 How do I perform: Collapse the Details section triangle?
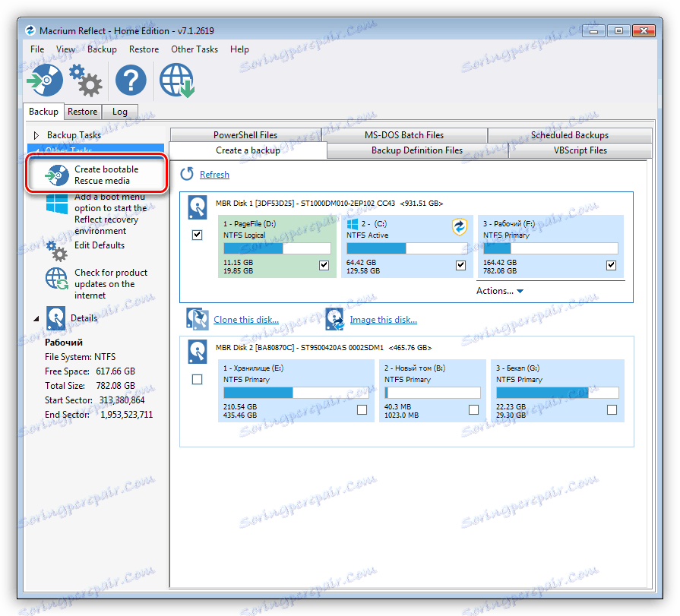[36, 318]
